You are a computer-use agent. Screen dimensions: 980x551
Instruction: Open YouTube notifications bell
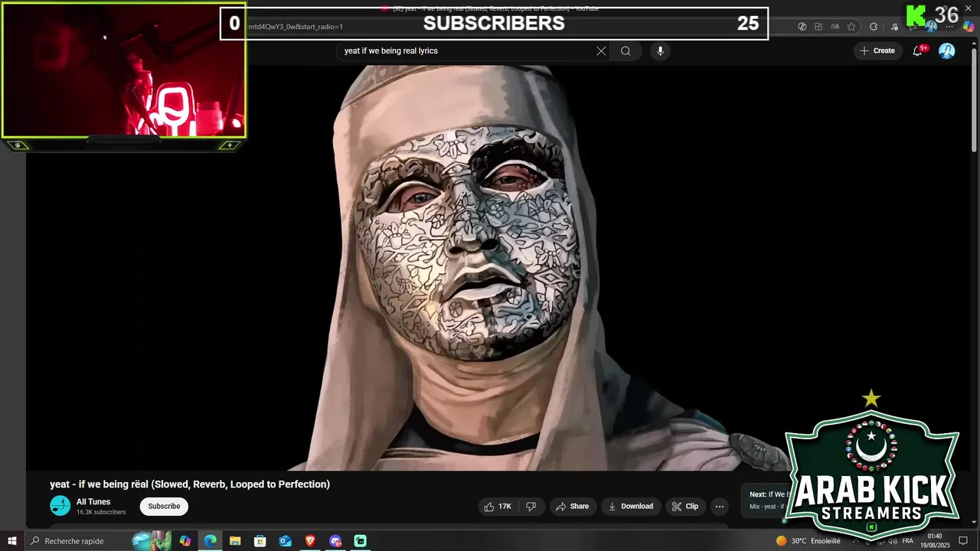(x=918, y=51)
